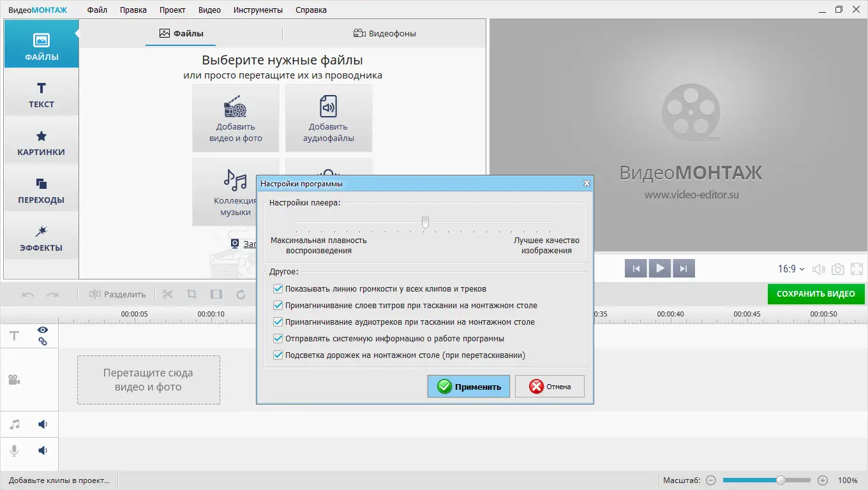The height and width of the screenshot is (490, 868).
Task: Open the Инструменты menu
Action: pos(258,10)
